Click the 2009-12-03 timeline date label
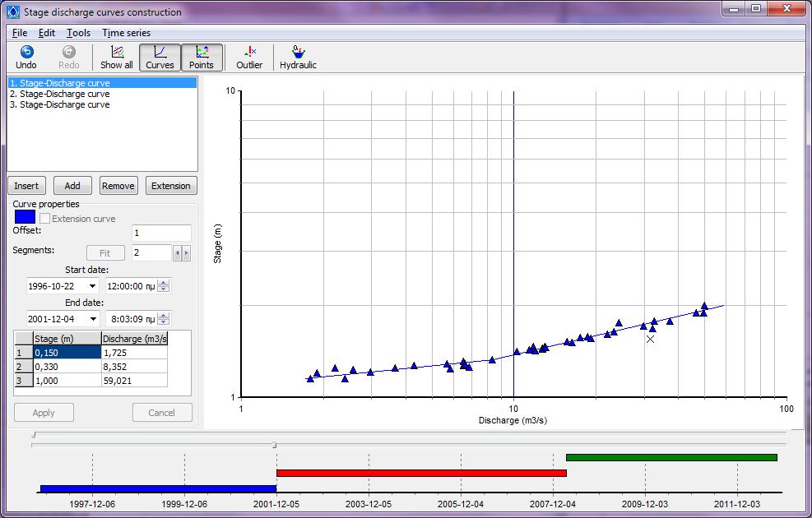Screen dimensions: 812x518 (x=645, y=503)
